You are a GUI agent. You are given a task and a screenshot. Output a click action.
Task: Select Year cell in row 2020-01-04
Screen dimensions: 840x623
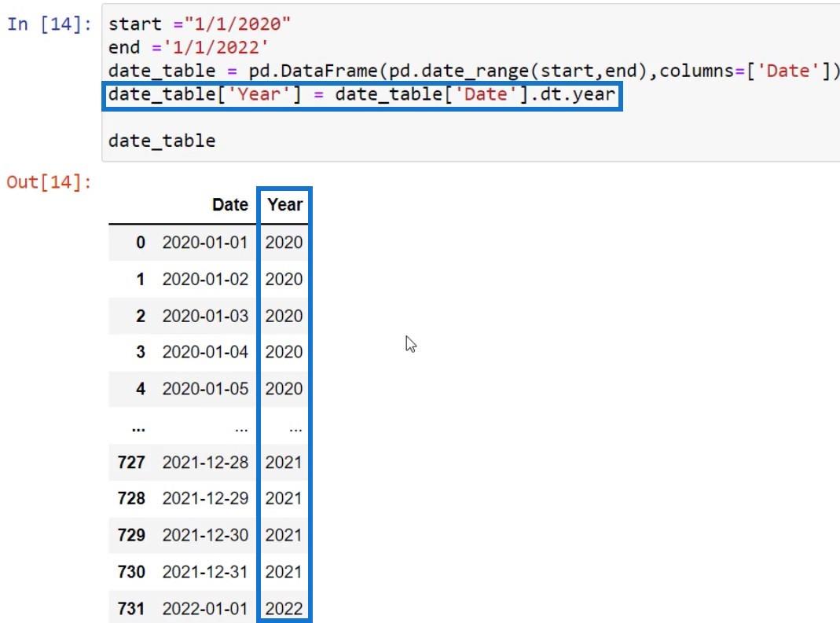click(284, 352)
